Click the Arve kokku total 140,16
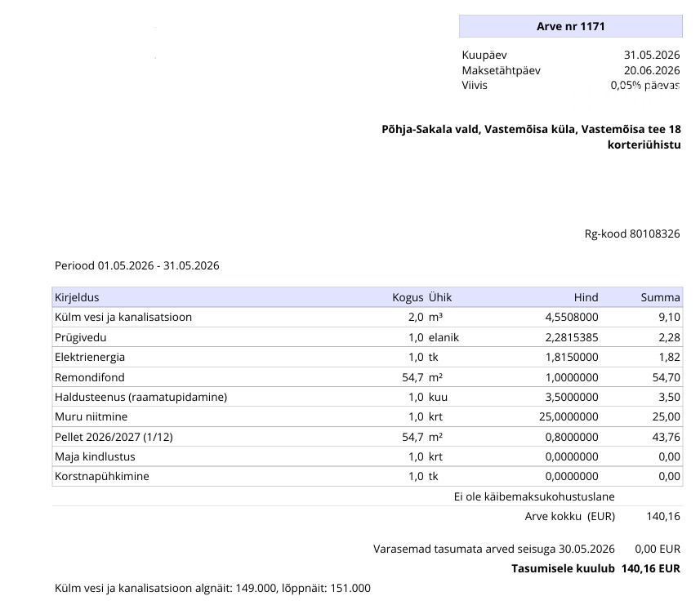Image resolution: width=700 pixels, height=614 pixels. click(663, 516)
